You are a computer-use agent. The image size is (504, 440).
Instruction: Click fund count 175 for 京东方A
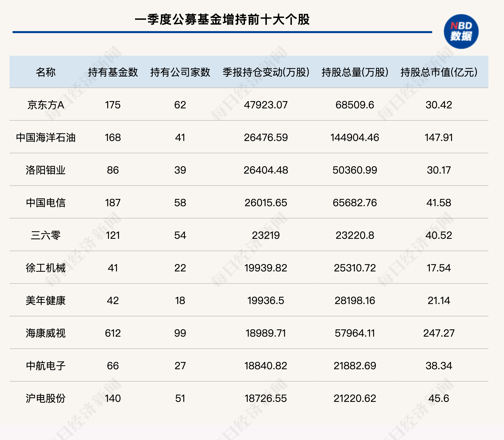click(113, 105)
